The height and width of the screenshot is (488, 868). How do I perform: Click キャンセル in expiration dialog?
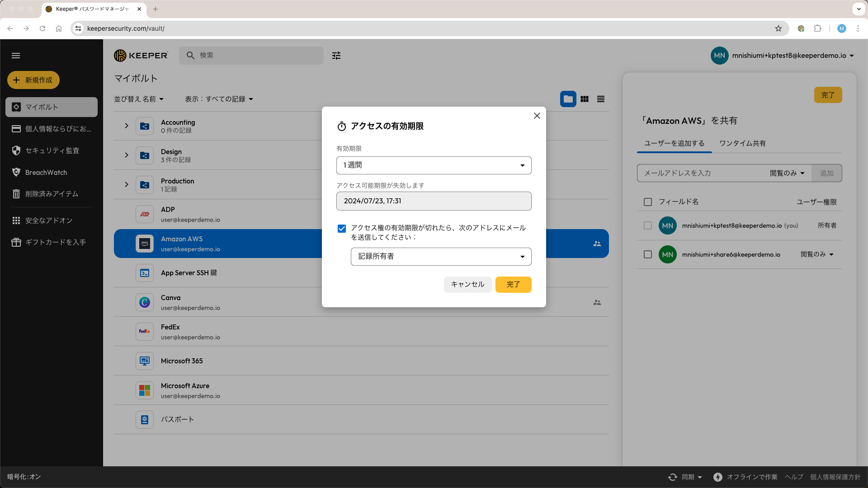[467, 285]
